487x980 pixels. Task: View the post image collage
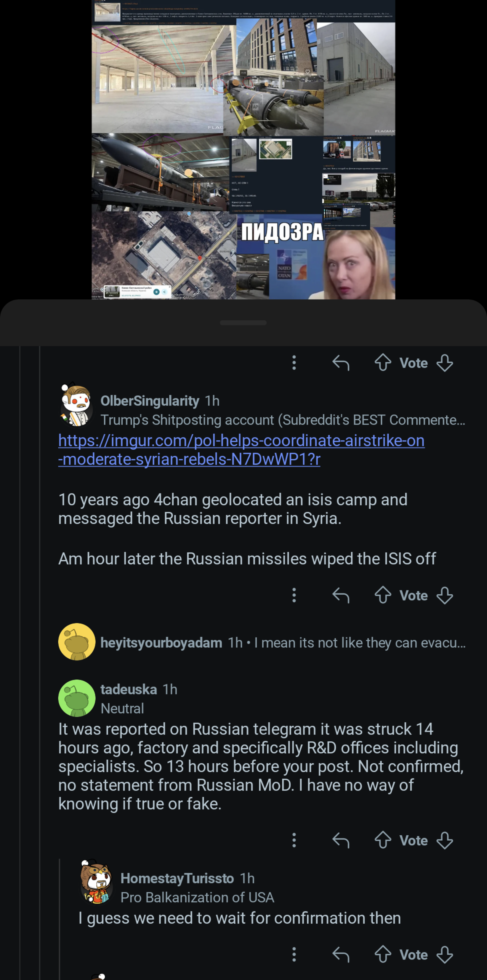[243, 149]
